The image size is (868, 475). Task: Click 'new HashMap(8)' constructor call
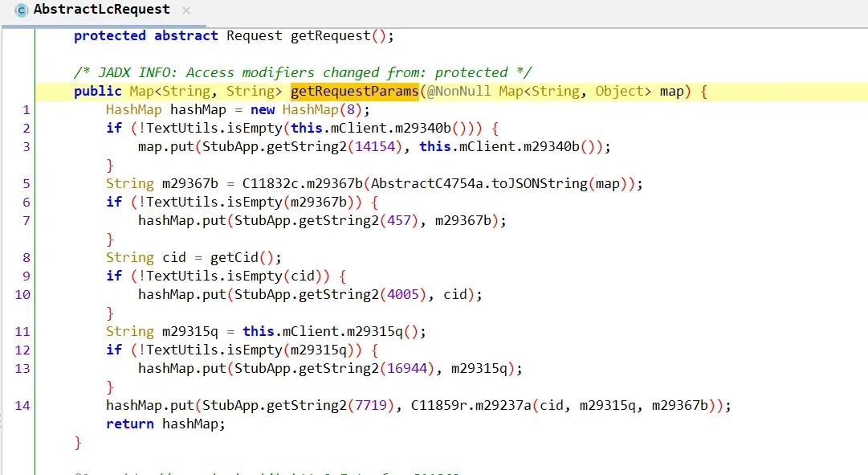click(306, 110)
